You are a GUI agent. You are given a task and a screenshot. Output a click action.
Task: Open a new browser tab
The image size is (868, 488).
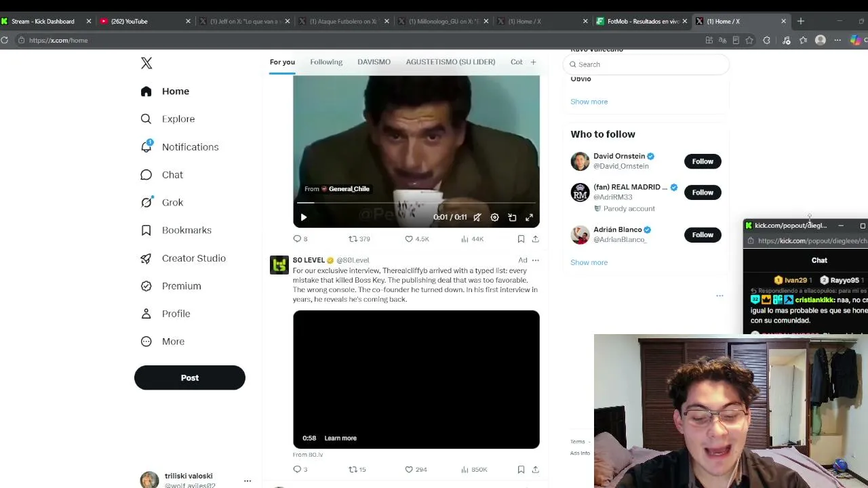coord(800,21)
